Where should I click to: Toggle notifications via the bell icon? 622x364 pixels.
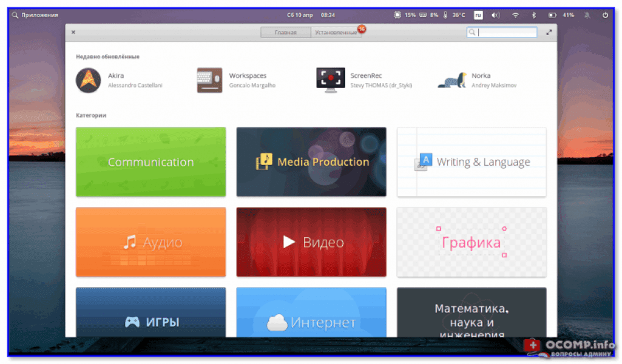click(x=586, y=15)
